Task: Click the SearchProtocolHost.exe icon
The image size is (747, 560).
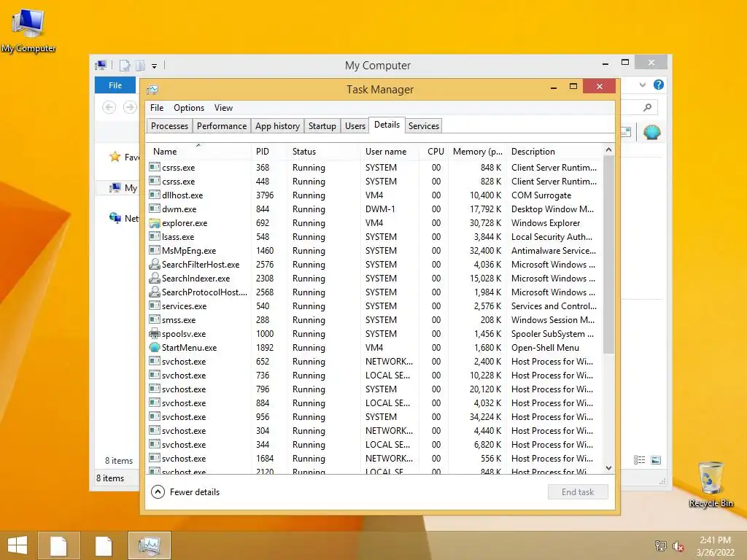Action: [x=155, y=292]
